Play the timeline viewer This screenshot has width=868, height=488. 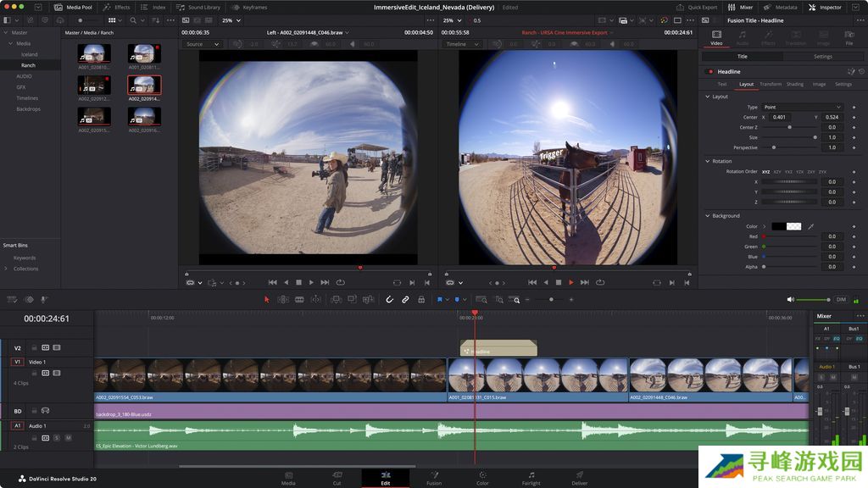(x=570, y=282)
